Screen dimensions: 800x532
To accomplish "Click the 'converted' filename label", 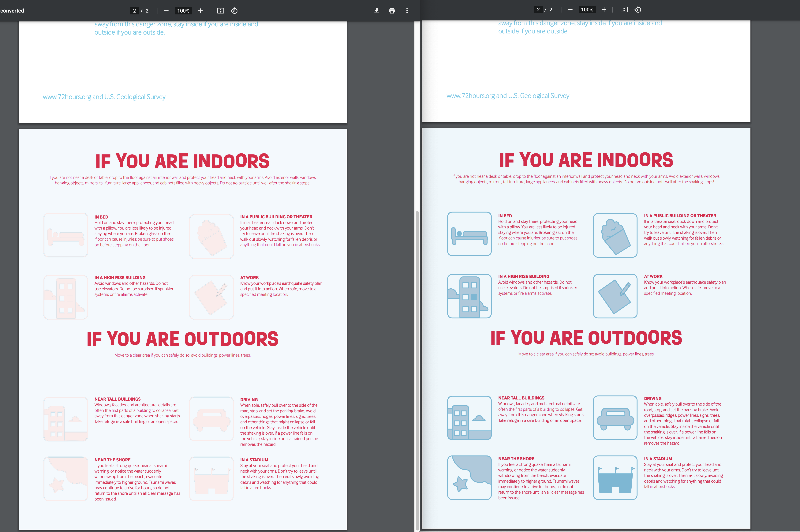I will coord(12,10).
